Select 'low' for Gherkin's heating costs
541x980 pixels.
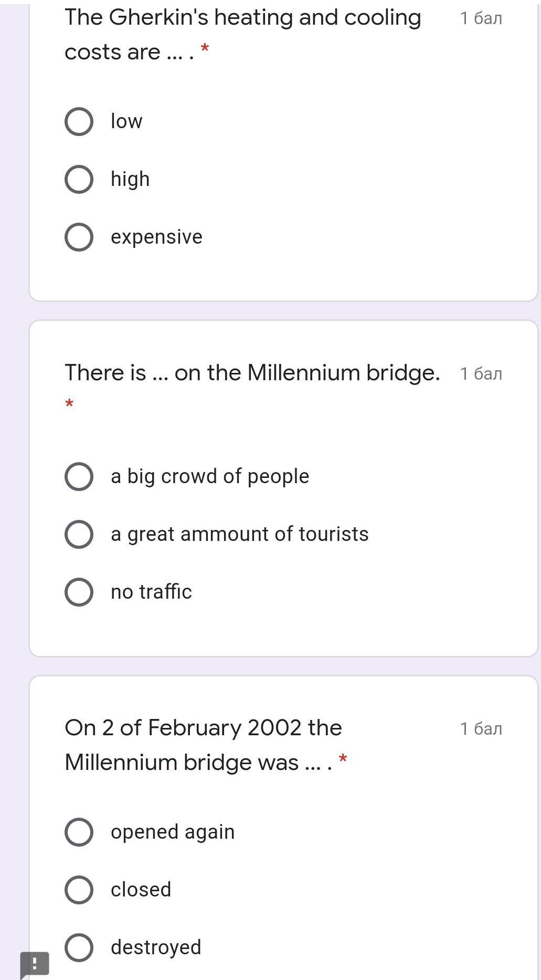tap(79, 121)
